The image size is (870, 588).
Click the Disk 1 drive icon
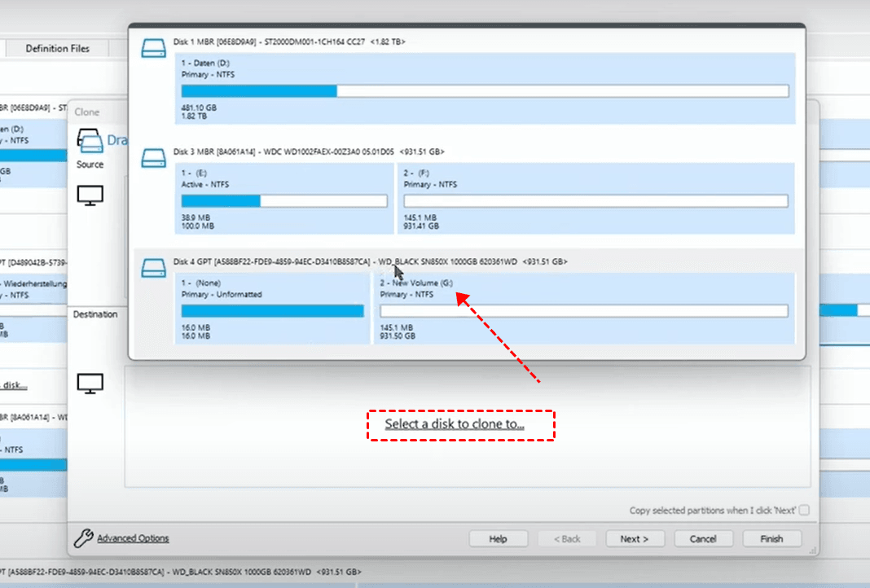(x=154, y=48)
